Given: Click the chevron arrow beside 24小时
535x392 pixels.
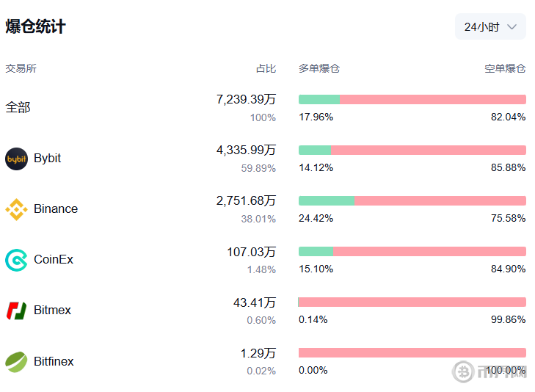Looking at the screenshot, I should (512, 26).
